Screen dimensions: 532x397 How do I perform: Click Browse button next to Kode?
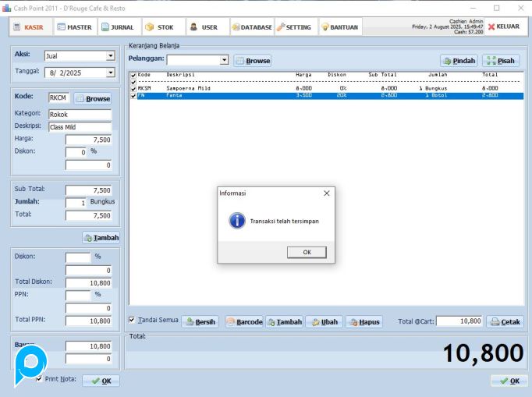(x=93, y=99)
